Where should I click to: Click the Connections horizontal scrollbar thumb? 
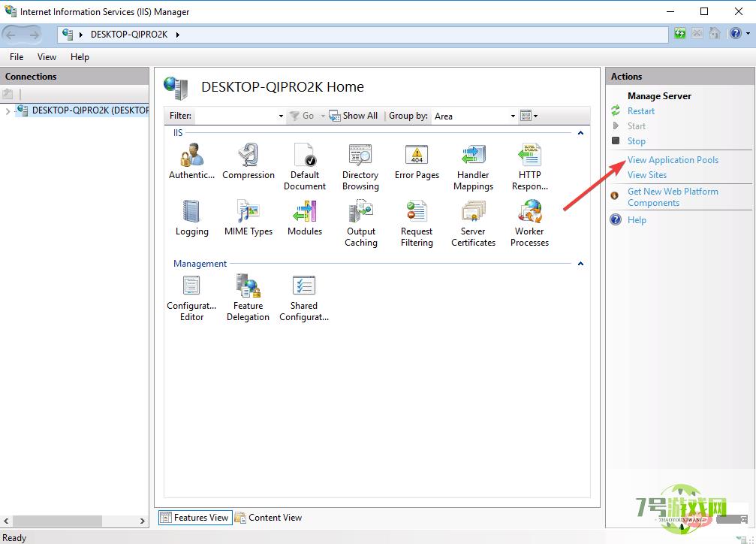pos(57,521)
